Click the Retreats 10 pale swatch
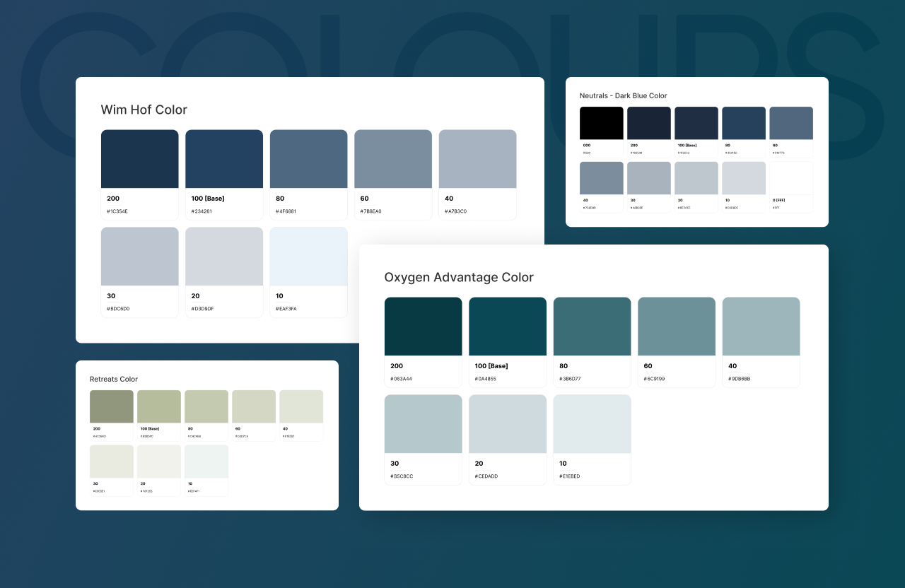This screenshot has height=588, width=905. pyautogui.click(x=206, y=461)
